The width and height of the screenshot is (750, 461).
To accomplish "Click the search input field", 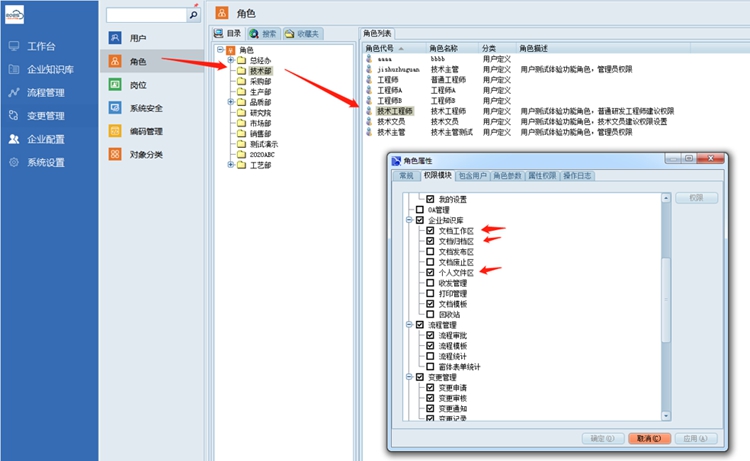I will (x=146, y=16).
